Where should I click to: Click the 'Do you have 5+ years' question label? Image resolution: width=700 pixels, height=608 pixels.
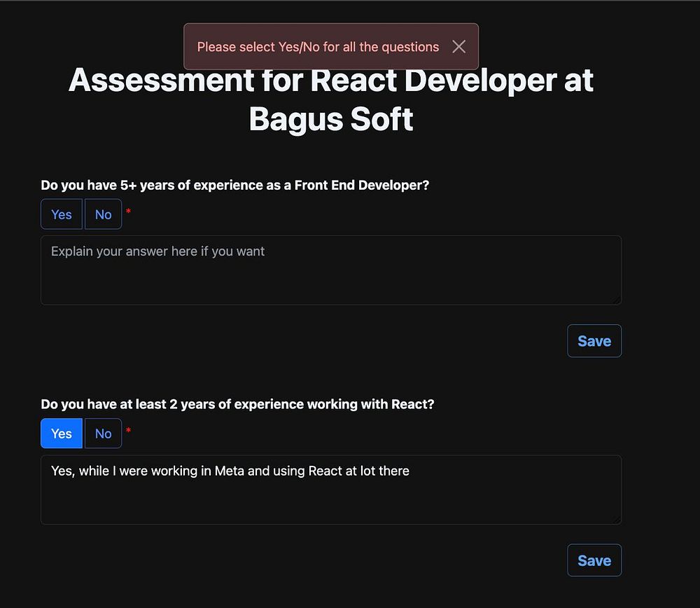point(234,186)
